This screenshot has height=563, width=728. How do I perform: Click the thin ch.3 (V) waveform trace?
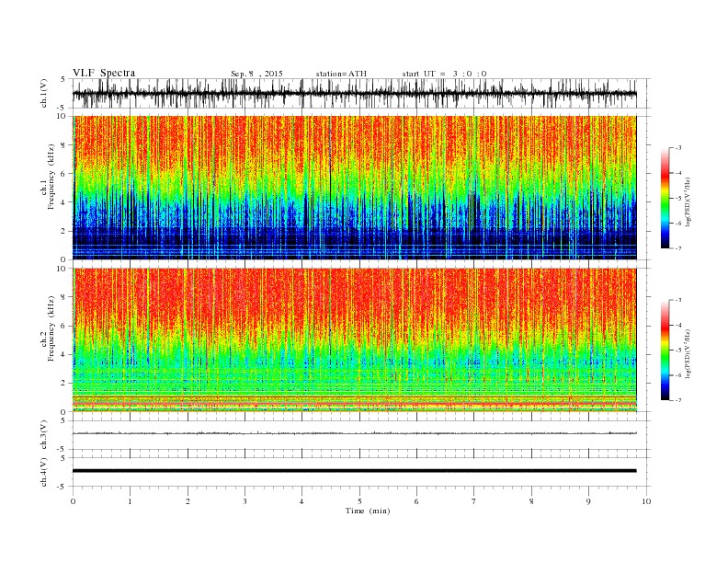point(355,433)
